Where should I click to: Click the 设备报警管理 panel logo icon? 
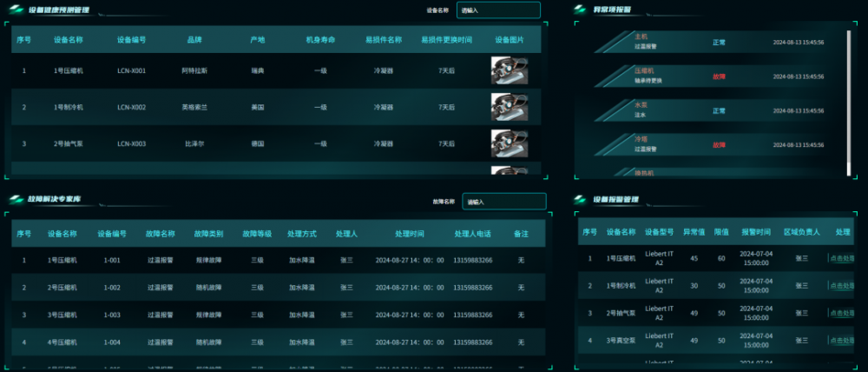click(x=580, y=200)
